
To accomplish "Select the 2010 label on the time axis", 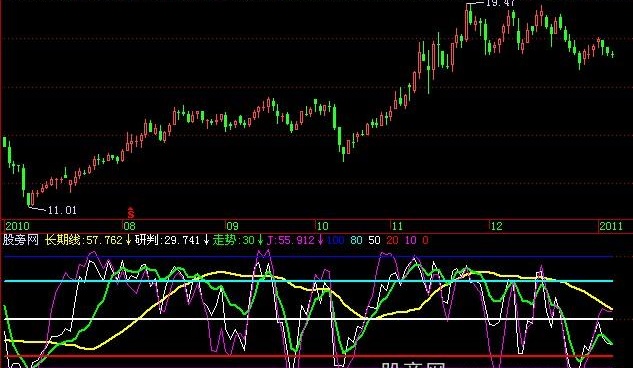I will tap(17, 226).
